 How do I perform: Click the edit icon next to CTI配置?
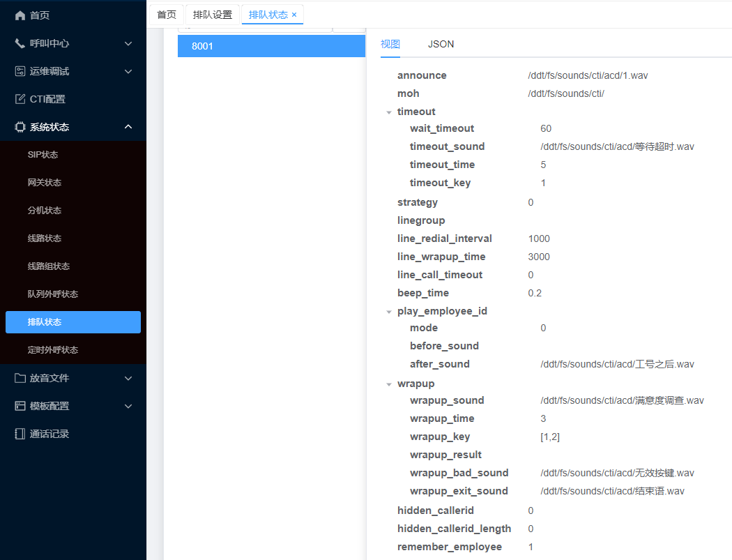pyautogui.click(x=20, y=99)
